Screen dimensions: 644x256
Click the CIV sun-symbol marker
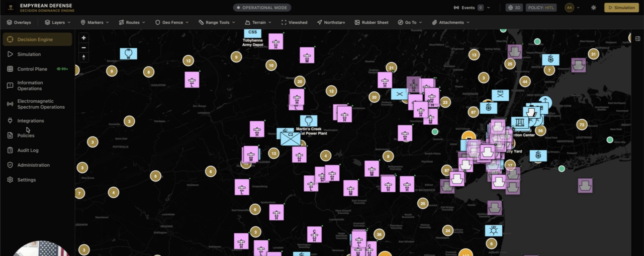(493, 230)
